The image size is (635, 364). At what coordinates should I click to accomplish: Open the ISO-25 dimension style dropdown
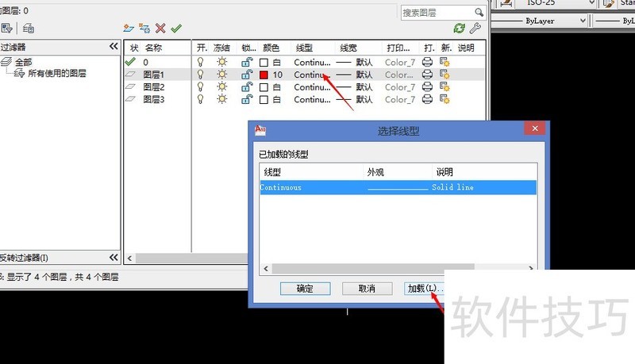click(591, 3)
